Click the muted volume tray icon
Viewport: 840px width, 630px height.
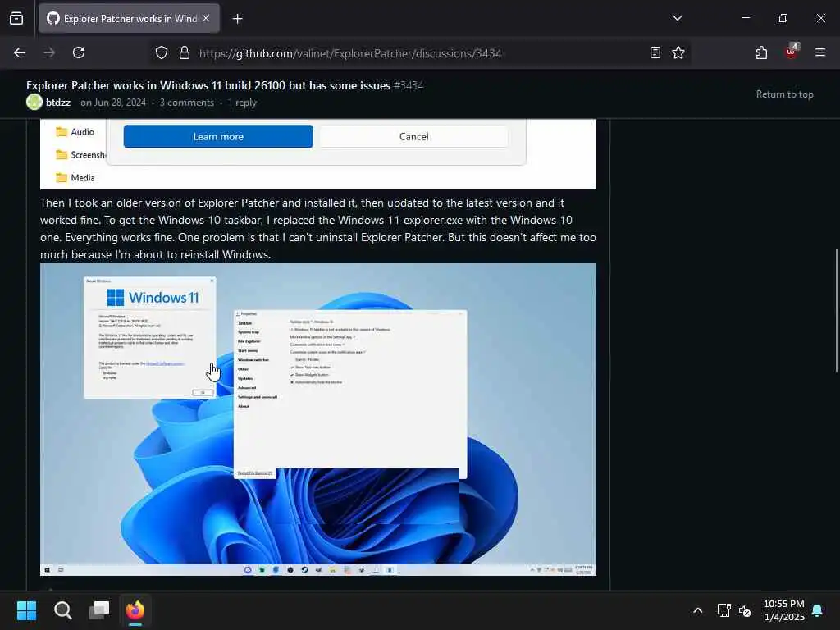[745, 610]
